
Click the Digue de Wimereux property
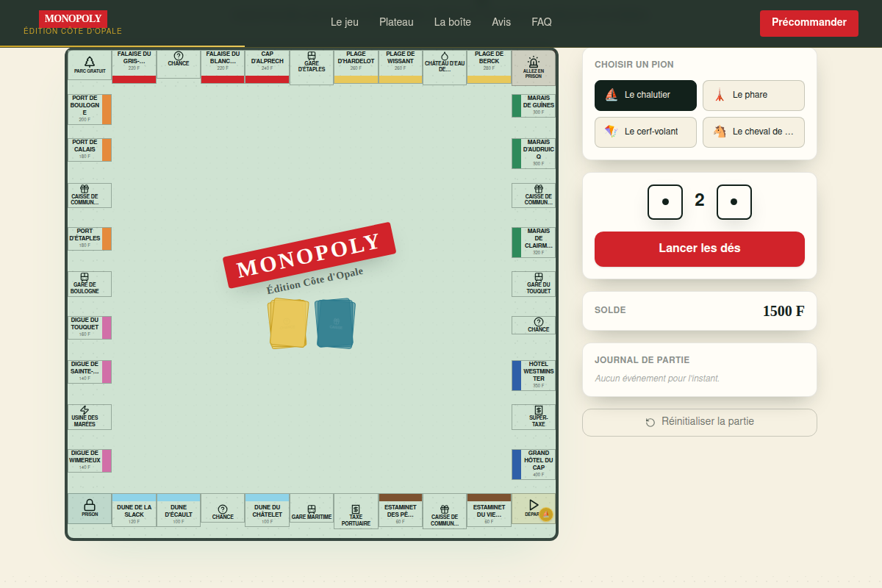(90, 461)
